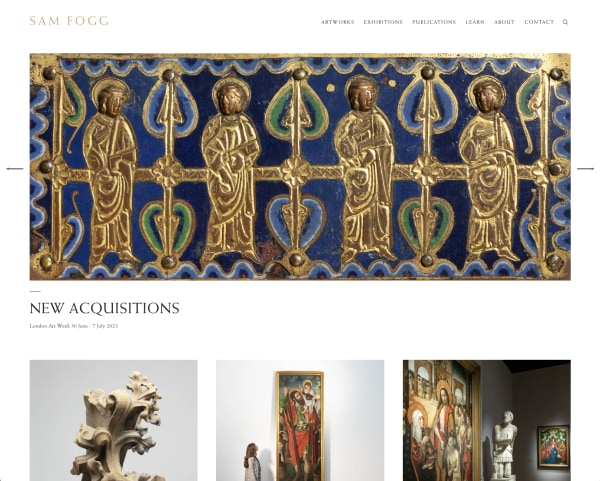Open the Saint Christopher painting thumbnail
This screenshot has height=481, width=600.
(300, 420)
